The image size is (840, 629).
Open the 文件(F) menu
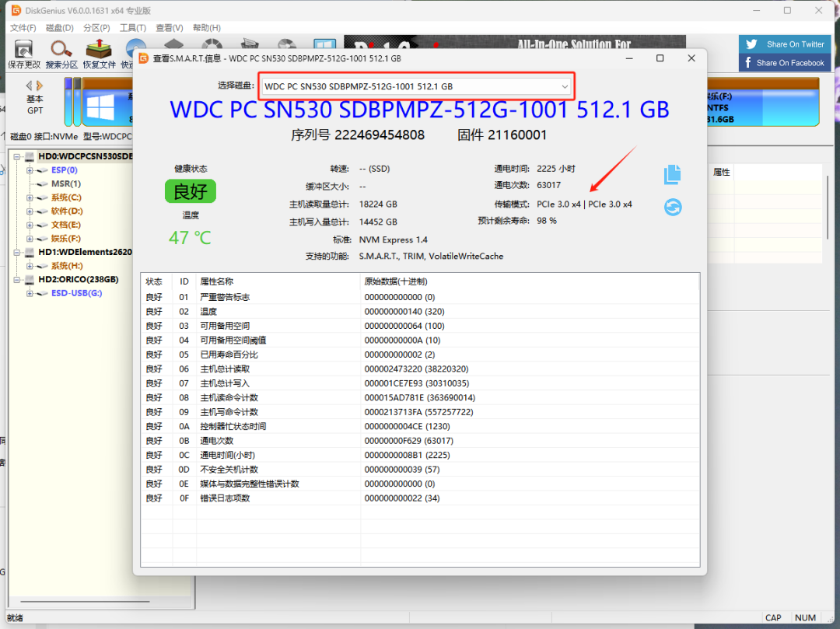pyautogui.click(x=23, y=28)
